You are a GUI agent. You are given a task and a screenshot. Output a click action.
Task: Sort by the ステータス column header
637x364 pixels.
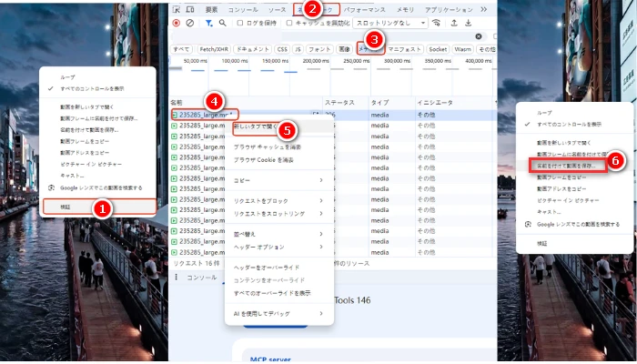[x=339, y=103]
